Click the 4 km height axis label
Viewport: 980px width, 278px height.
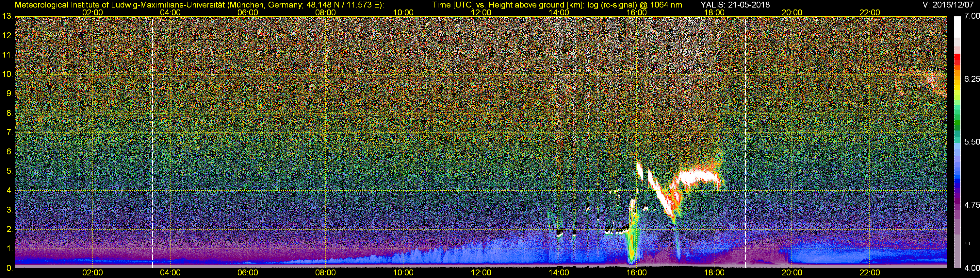pyautogui.click(x=9, y=190)
